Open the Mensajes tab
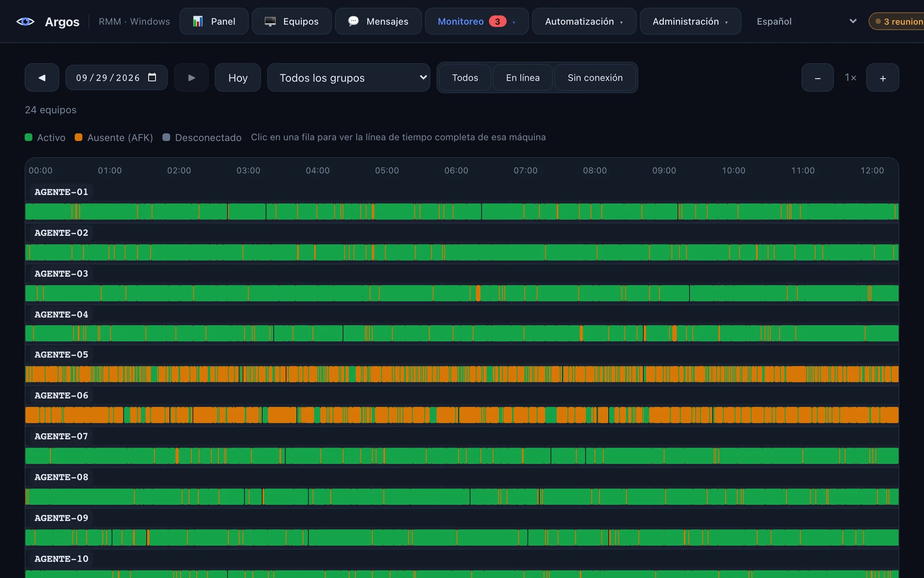 coord(378,22)
